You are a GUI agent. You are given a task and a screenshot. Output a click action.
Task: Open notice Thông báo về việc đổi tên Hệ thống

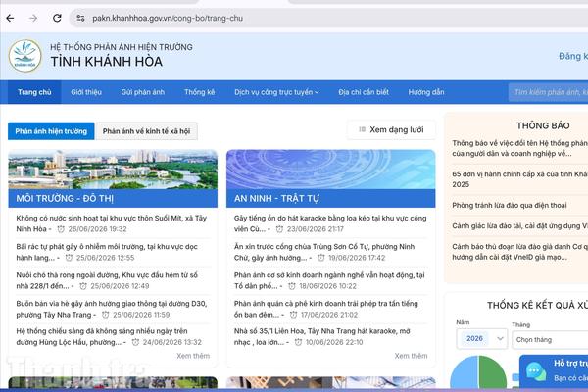(519, 148)
